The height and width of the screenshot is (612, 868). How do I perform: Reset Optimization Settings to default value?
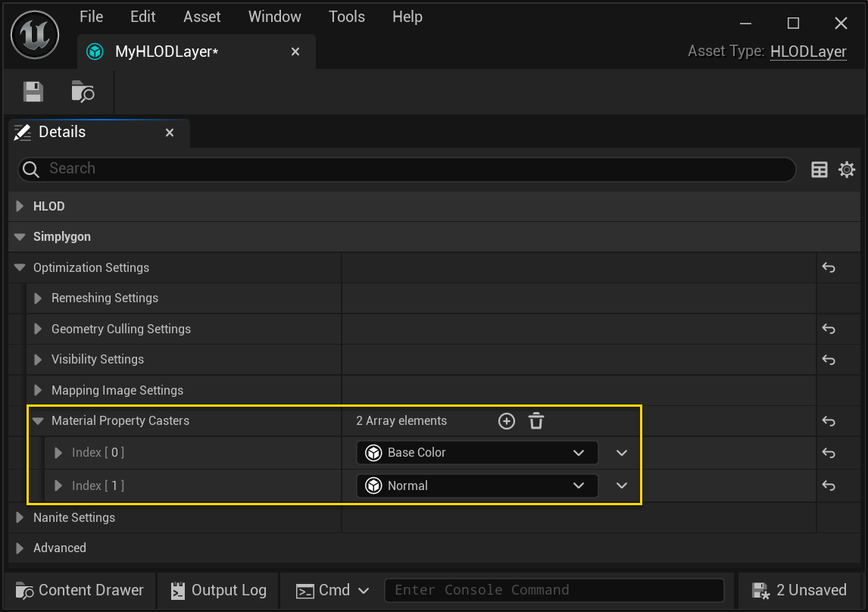829,268
